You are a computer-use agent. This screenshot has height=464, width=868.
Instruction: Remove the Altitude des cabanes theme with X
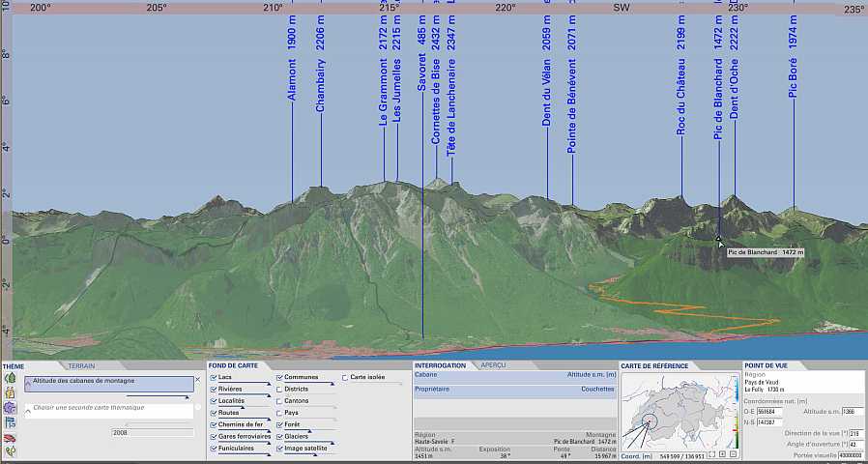pyautogui.click(x=198, y=380)
